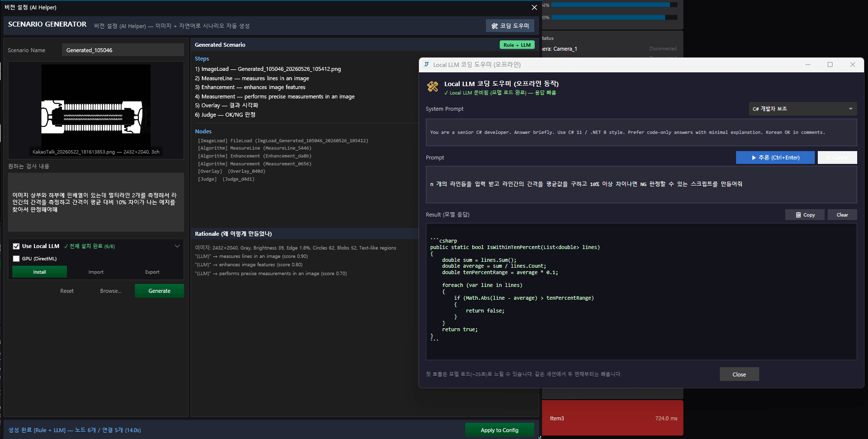Viewport: 868px width, 439px height.
Task: Click the Scenario Name input field
Action: point(123,50)
